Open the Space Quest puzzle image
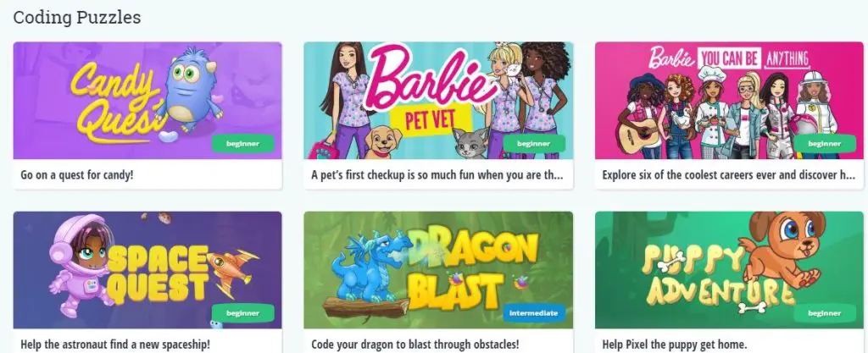Screen dimensions: 868x353 [x=147, y=270]
